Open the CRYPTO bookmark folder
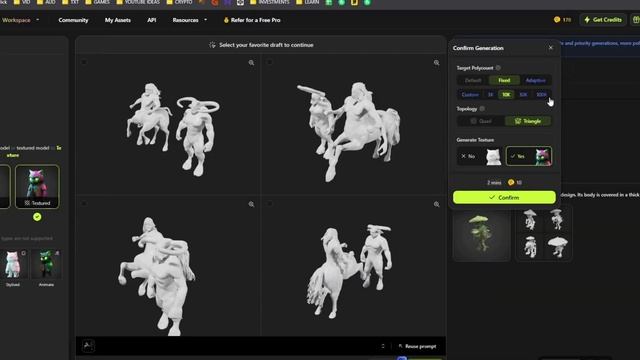Viewport: 640px width, 360px height. (x=180, y=2)
